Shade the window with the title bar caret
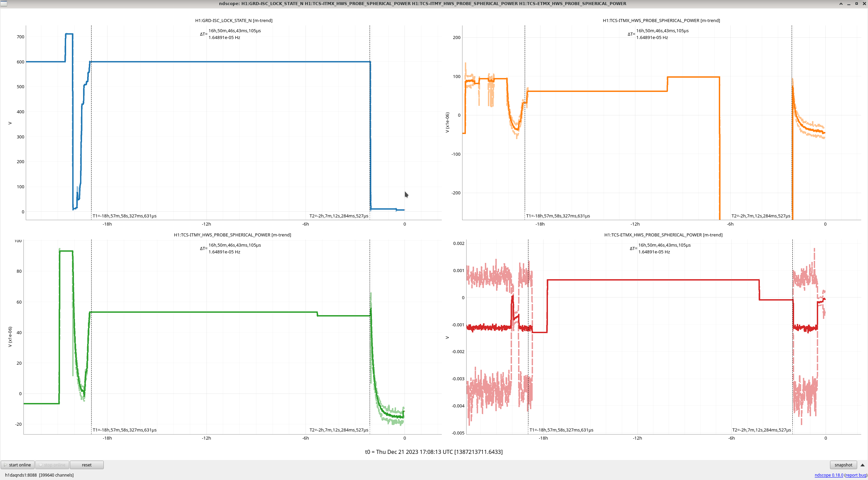Image resolution: width=868 pixels, height=480 pixels. pyautogui.click(x=841, y=4)
